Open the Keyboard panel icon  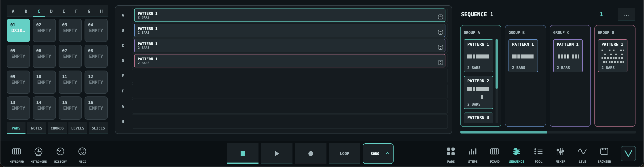[x=17, y=152]
